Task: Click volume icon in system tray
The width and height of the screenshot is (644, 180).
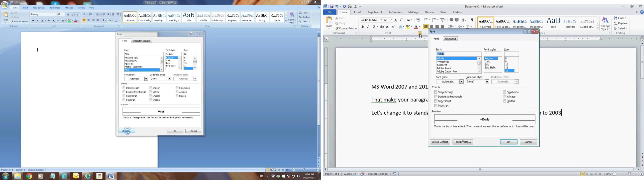Action: pyautogui.click(x=298, y=176)
